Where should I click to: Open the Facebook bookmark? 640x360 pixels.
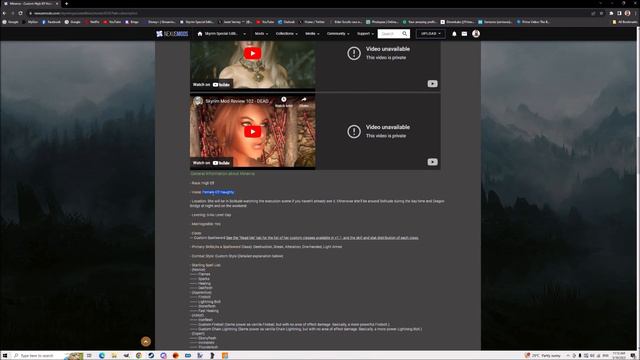click(51, 22)
